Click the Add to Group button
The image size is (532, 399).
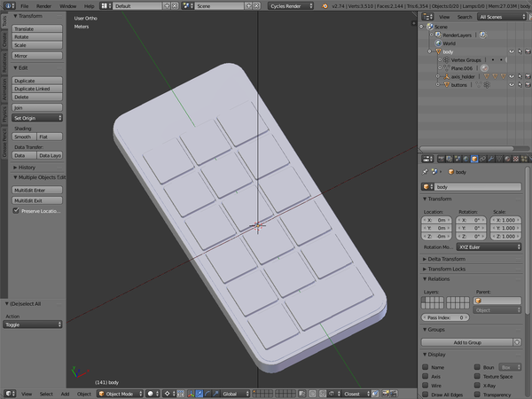[466, 341]
